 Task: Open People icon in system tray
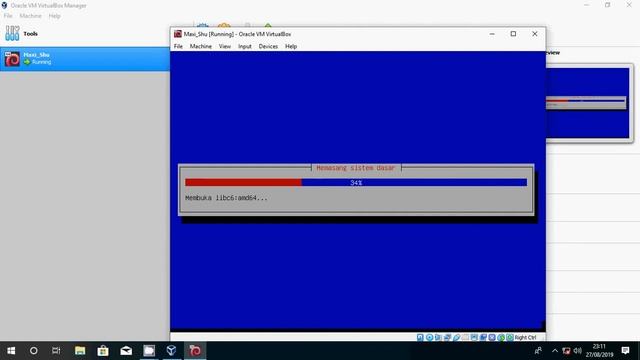(538, 351)
